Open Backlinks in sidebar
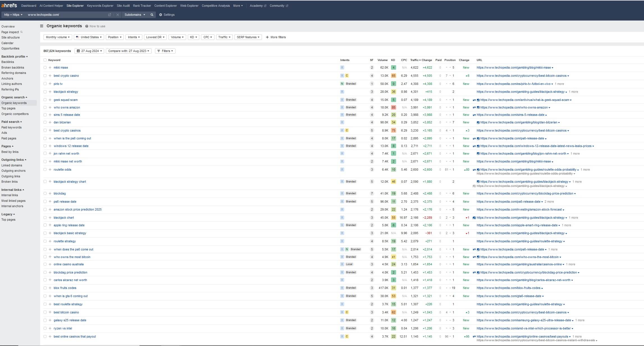 (x=8, y=62)
